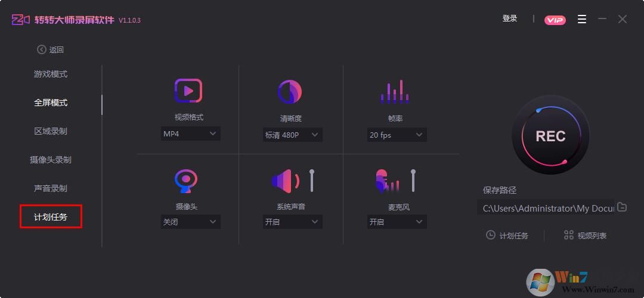Open the 视频列表 video list link
Viewport: 644px width, 298px height.
tap(592, 235)
